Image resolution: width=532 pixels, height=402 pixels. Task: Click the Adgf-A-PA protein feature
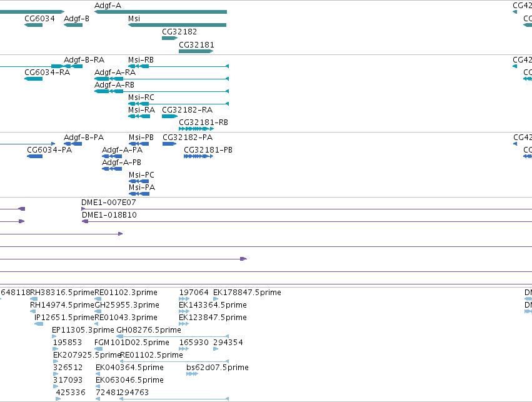(x=112, y=157)
